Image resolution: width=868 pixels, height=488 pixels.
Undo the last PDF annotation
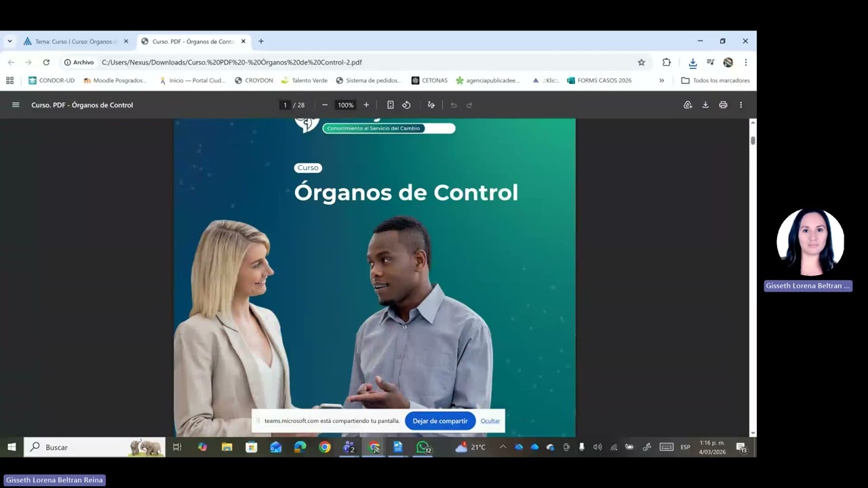[x=454, y=105]
